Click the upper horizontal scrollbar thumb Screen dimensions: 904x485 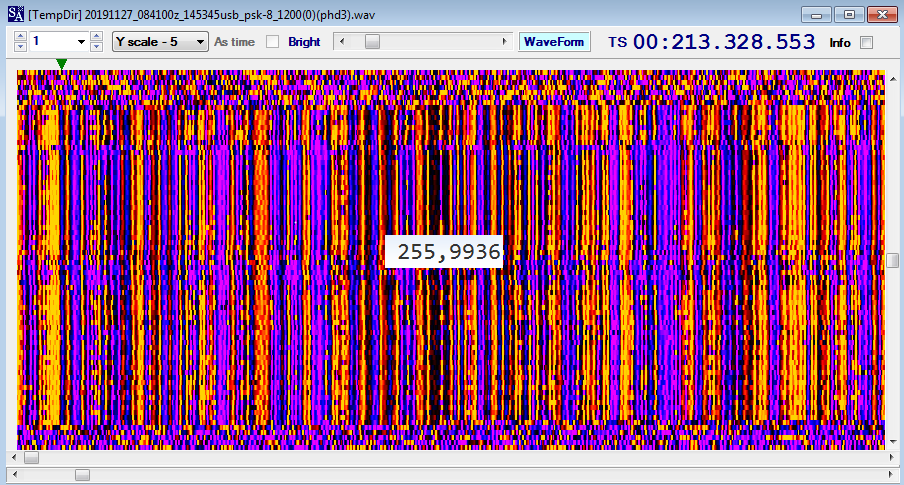pos(31,457)
